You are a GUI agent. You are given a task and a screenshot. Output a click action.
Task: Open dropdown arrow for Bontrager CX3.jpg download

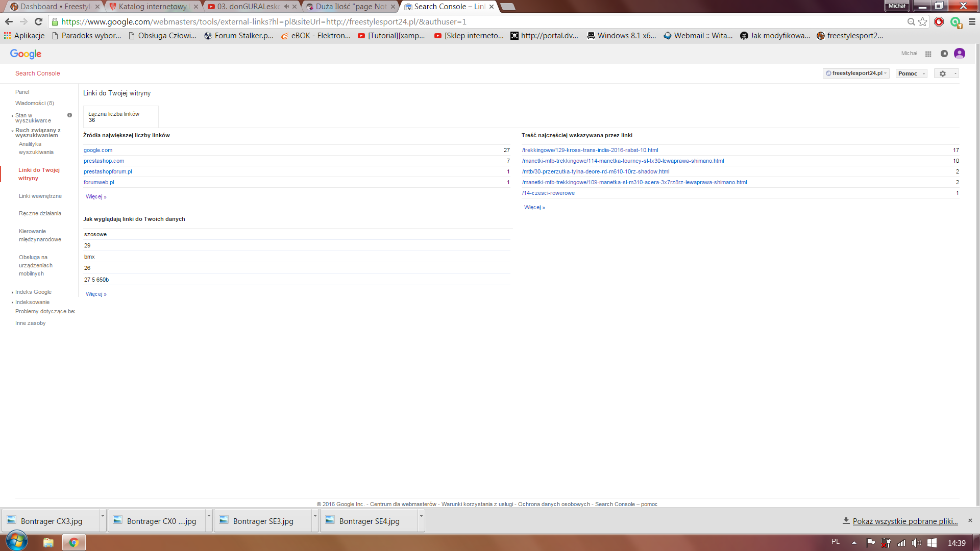[x=103, y=516]
